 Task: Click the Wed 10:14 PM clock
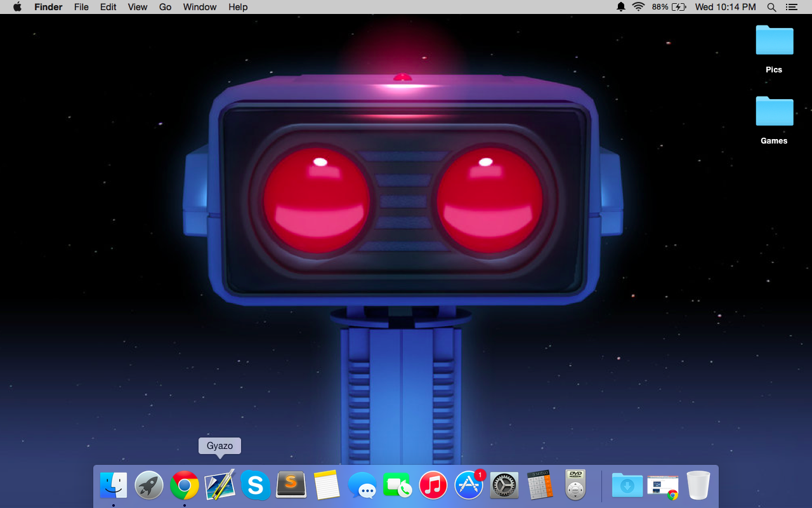725,7
